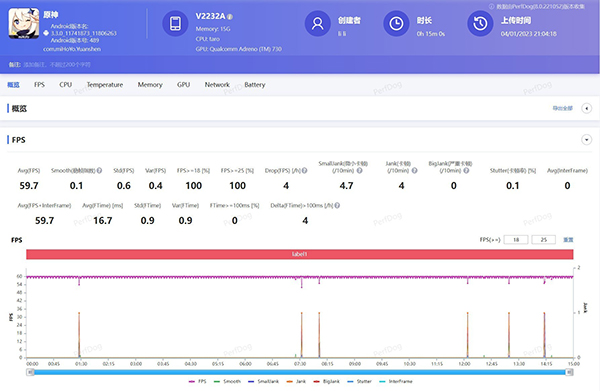Collapse the overview section arrow
The width and height of the screenshot is (600, 391).
coord(586,108)
